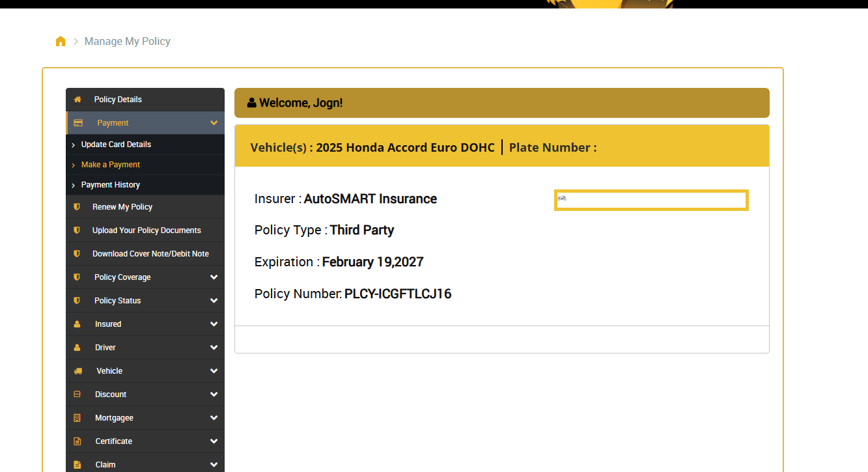Expand the Claim section chevron
This screenshot has width=868, height=472.
pos(214,465)
